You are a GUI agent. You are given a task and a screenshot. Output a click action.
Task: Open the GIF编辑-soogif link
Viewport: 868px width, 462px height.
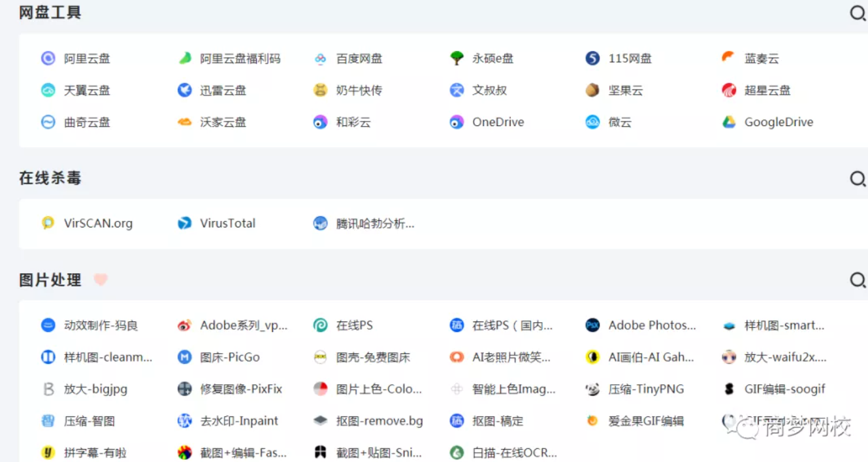pos(784,389)
